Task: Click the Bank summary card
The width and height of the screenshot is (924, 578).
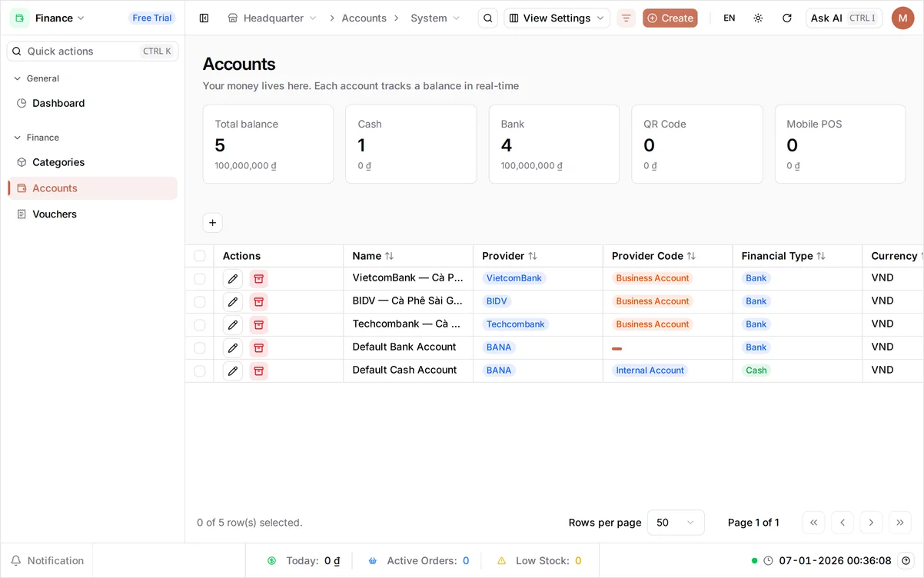Action: (554, 144)
